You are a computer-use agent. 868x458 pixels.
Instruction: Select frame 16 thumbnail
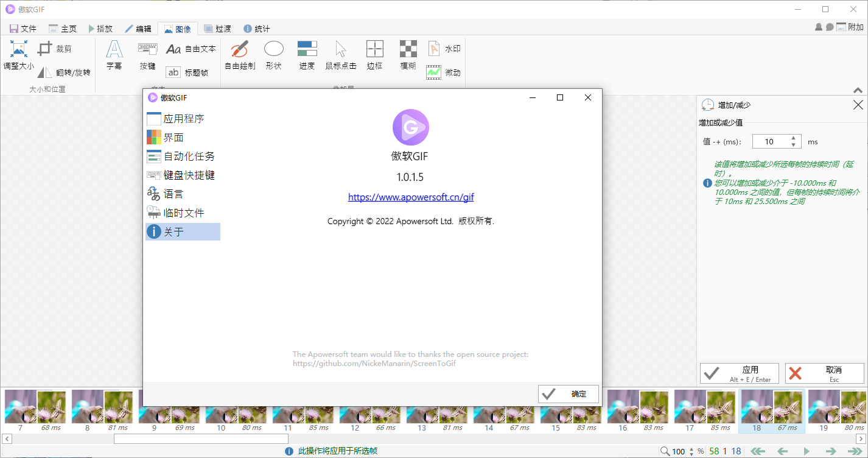637,411
